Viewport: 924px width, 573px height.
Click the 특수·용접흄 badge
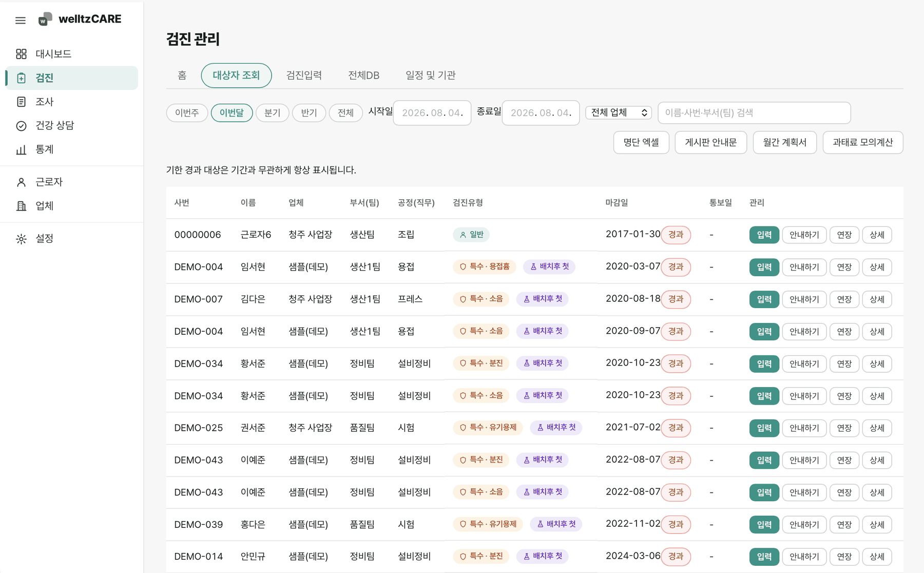pos(484,266)
